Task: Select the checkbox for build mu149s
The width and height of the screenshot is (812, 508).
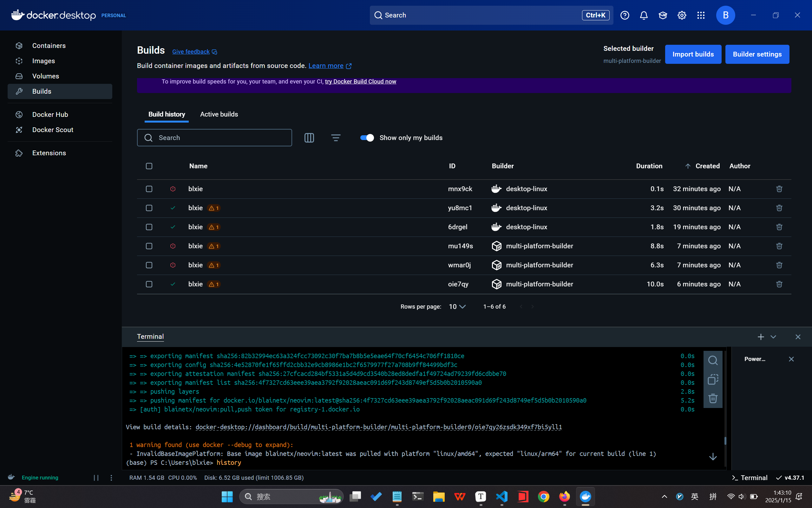Action: point(149,246)
